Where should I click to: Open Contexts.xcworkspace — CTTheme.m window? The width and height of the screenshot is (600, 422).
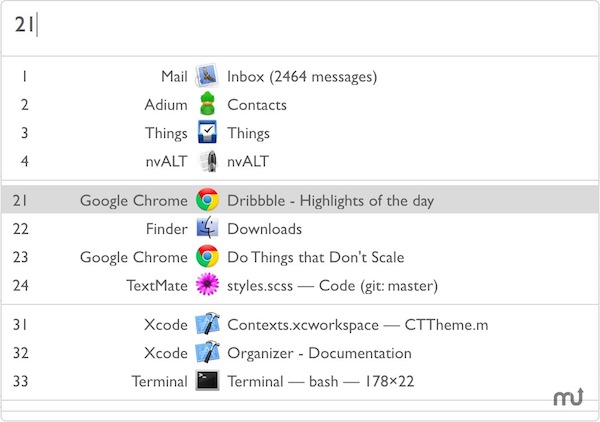[x=358, y=325]
